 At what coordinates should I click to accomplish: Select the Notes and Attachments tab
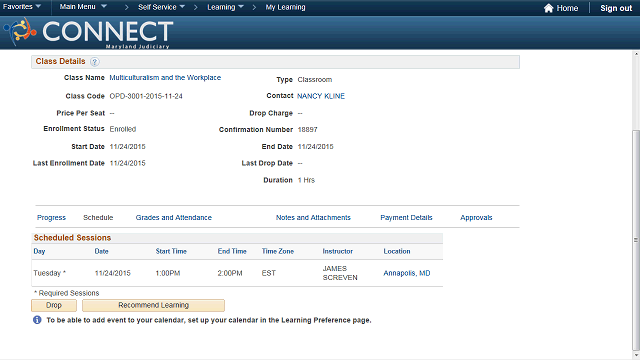point(313,218)
